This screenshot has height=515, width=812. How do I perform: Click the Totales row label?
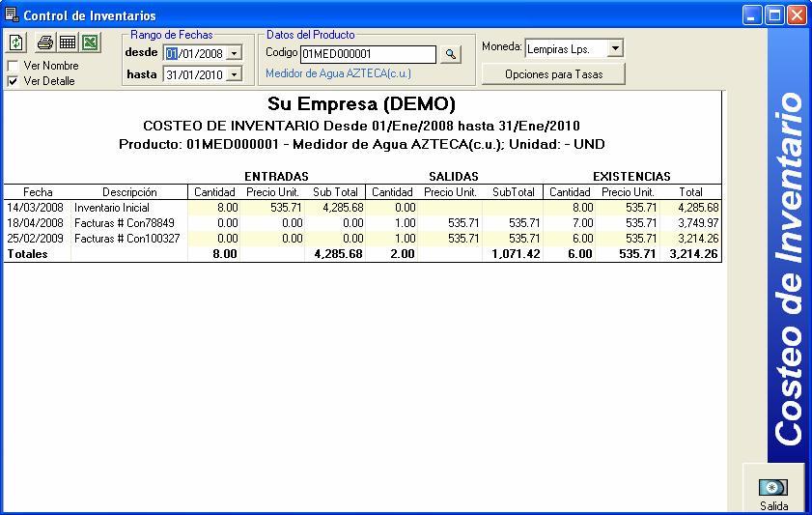[27, 254]
